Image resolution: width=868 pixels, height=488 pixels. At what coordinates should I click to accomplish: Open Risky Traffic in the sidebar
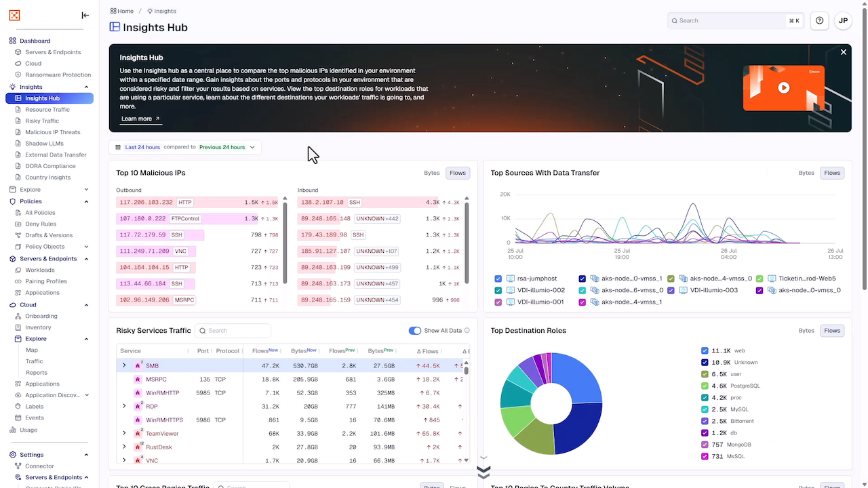(42, 121)
